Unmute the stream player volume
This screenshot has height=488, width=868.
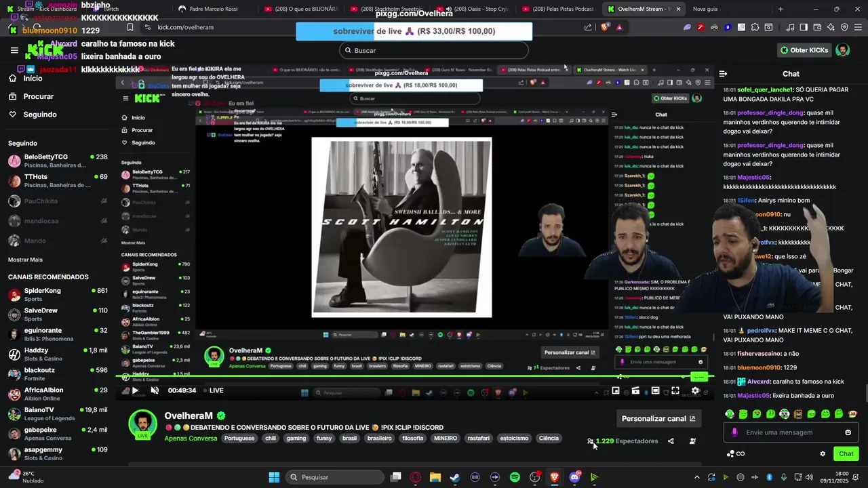tap(155, 390)
